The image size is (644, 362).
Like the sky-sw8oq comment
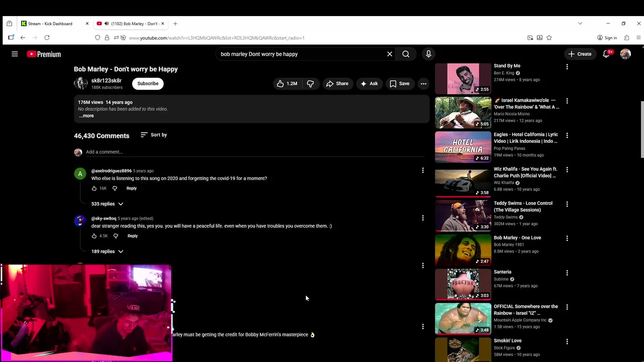(x=94, y=236)
